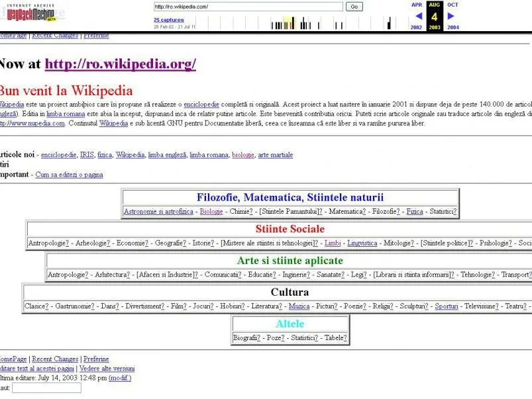Click the Wayback URL input field
This screenshot has width=532, height=399.
click(x=248, y=7)
